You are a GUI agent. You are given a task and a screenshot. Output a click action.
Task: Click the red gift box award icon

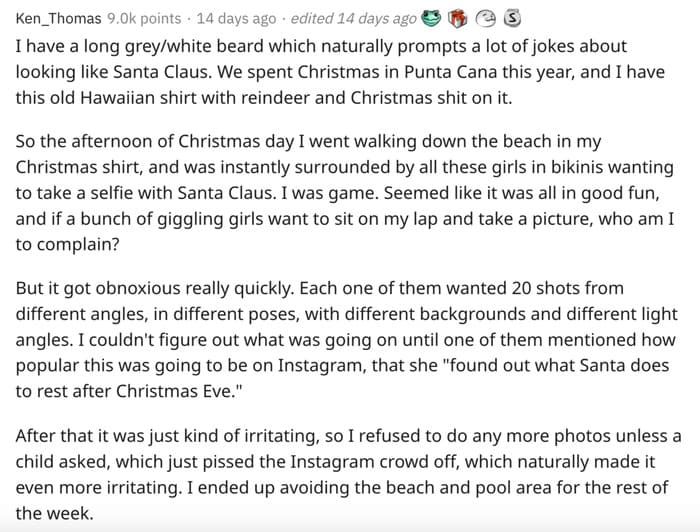point(458,19)
